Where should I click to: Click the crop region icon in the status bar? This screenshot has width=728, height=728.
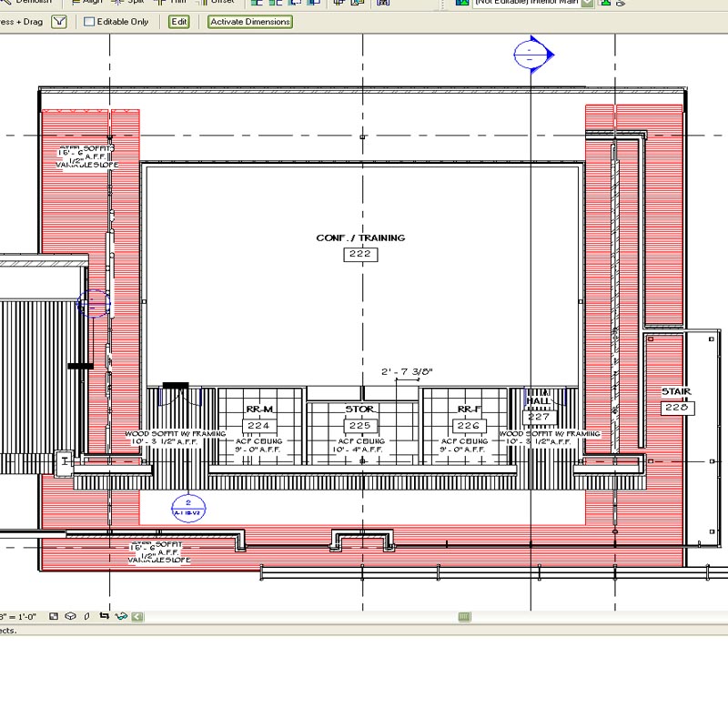[86, 616]
